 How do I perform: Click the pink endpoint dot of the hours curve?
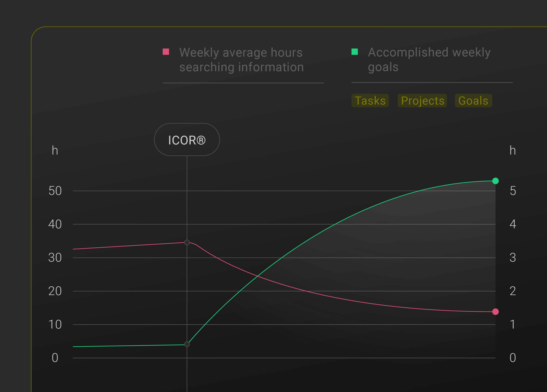[495, 312]
